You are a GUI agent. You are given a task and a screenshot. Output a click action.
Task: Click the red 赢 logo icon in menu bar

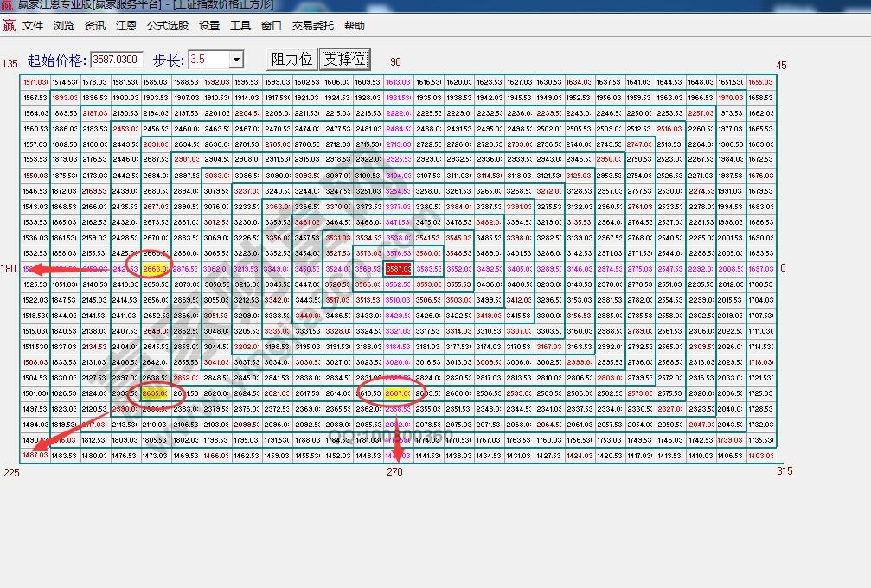9,26
